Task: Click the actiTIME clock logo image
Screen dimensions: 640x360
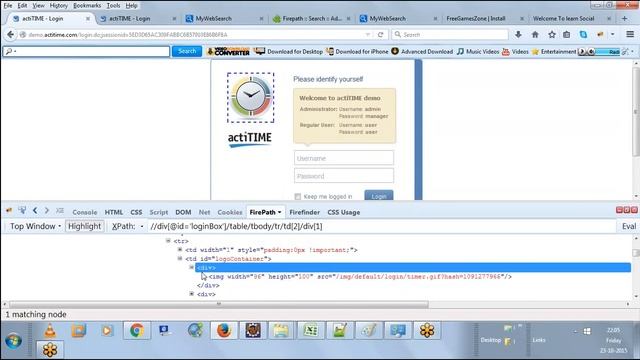Action: point(251,98)
